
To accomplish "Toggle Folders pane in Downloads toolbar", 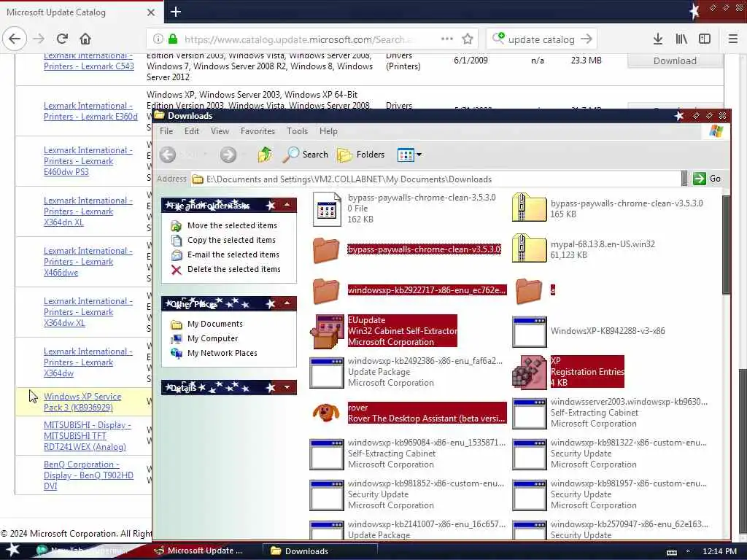I will (360, 155).
